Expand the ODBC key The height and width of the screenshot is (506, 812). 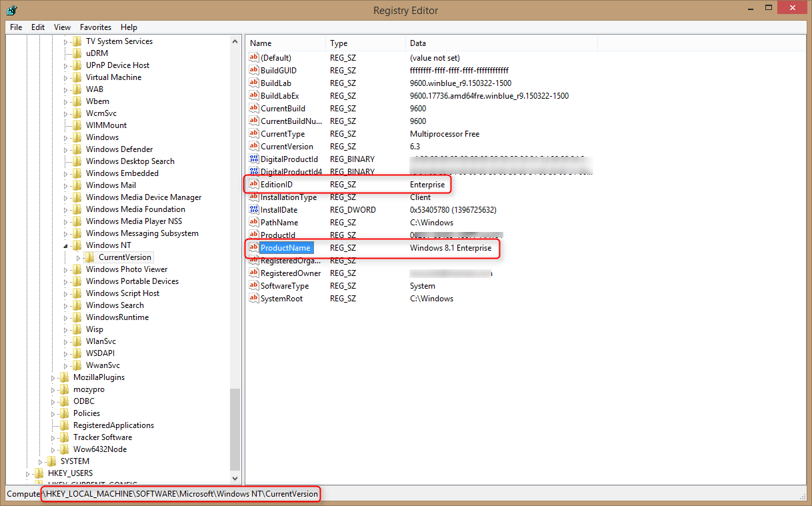point(53,401)
